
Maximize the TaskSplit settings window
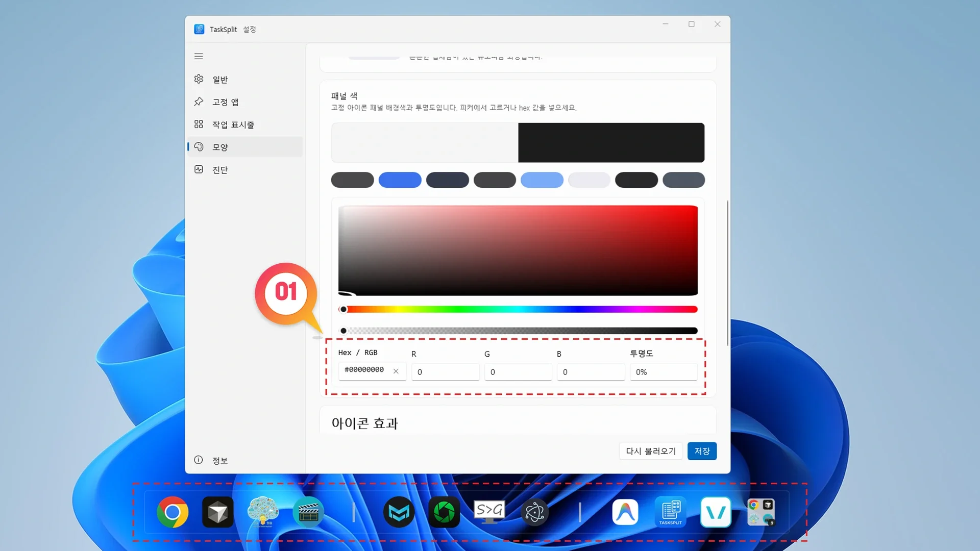[692, 24]
